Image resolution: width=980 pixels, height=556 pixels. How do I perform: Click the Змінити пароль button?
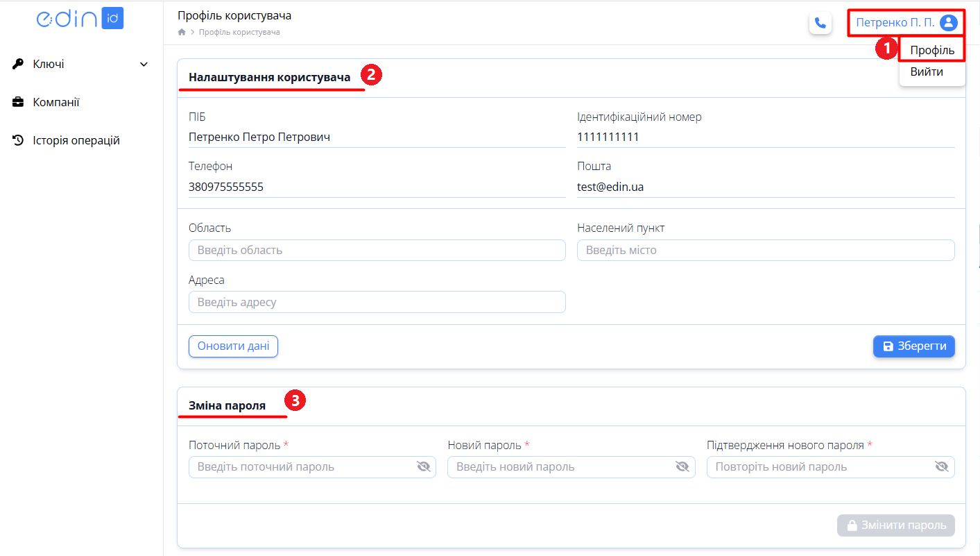click(896, 525)
